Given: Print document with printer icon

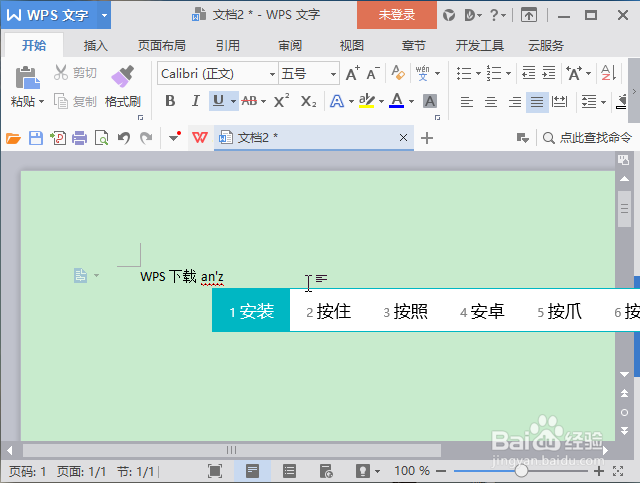Looking at the screenshot, I should pos(80,138).
